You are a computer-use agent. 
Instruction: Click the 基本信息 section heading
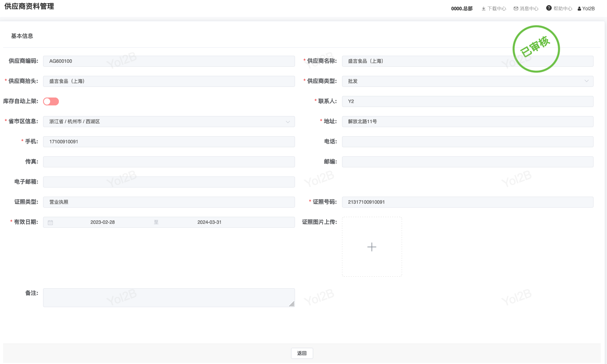(22, 36)
